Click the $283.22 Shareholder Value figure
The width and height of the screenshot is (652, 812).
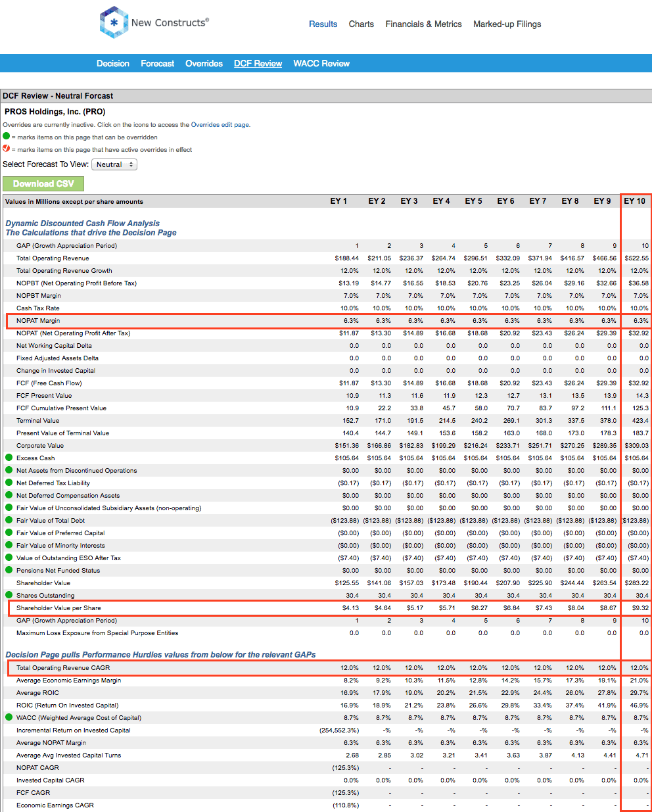tap(636, 583)
